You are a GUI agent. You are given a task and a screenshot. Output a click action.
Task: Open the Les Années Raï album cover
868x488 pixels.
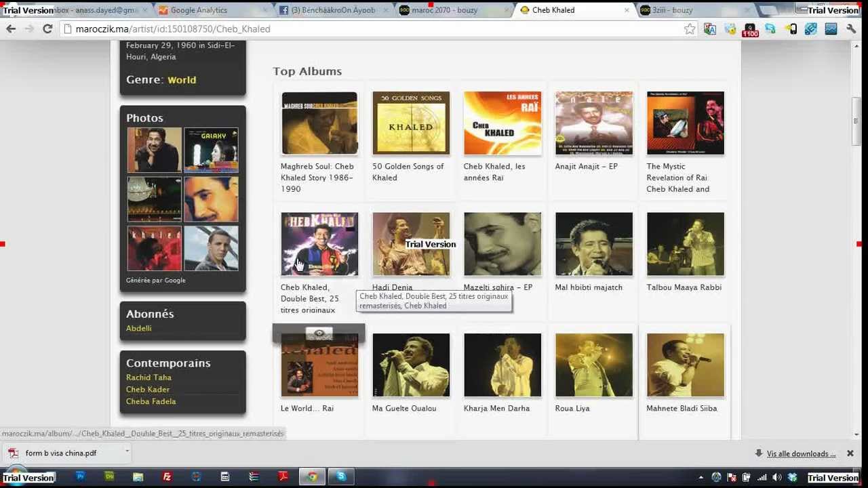[502, 123]
